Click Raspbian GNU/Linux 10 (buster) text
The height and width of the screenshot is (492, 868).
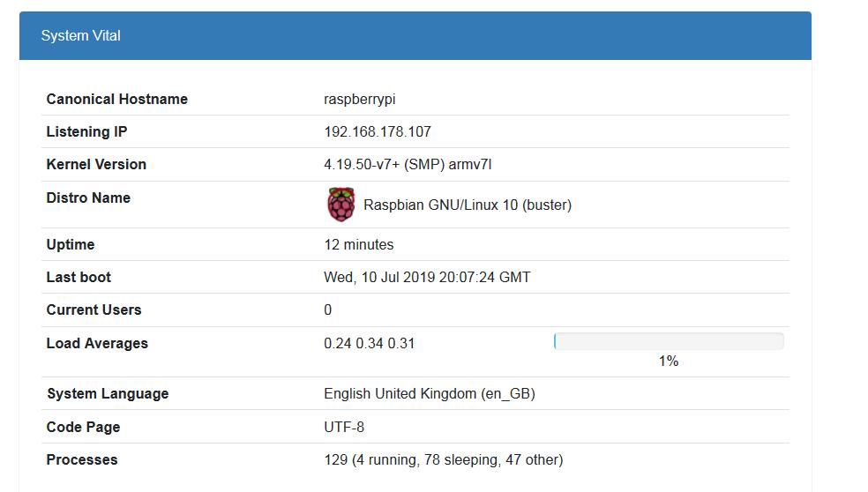[468, 205]
